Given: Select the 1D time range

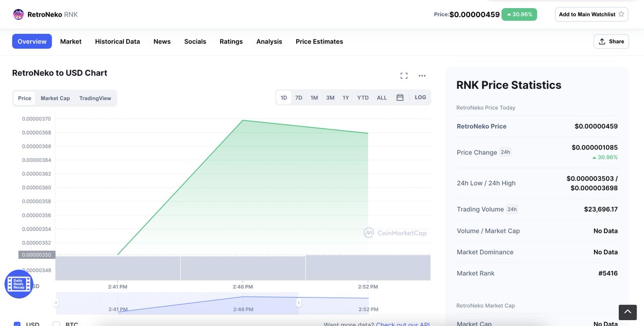Looking at the screenshot, I should pyautogui.click(x=284, y=98).
